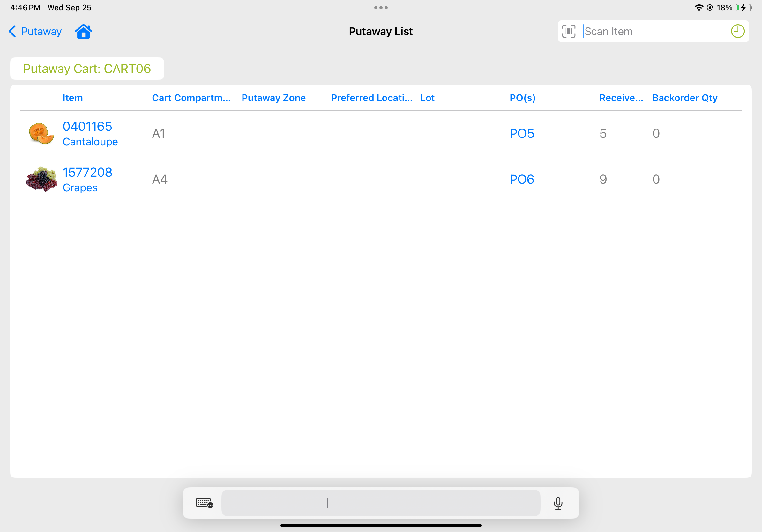Open the three-dot multitasking menu
Screen dimensions: 762x532
point(381,8)
